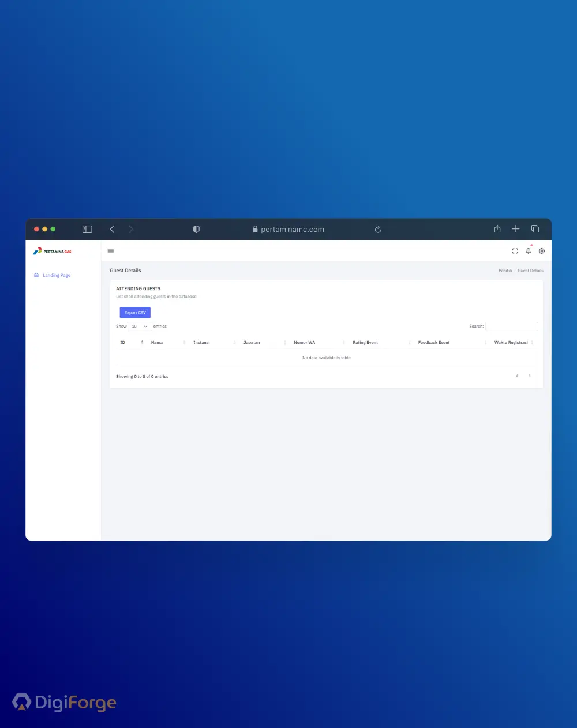
Task: Go to next table page
Action: tap(530, 376)
